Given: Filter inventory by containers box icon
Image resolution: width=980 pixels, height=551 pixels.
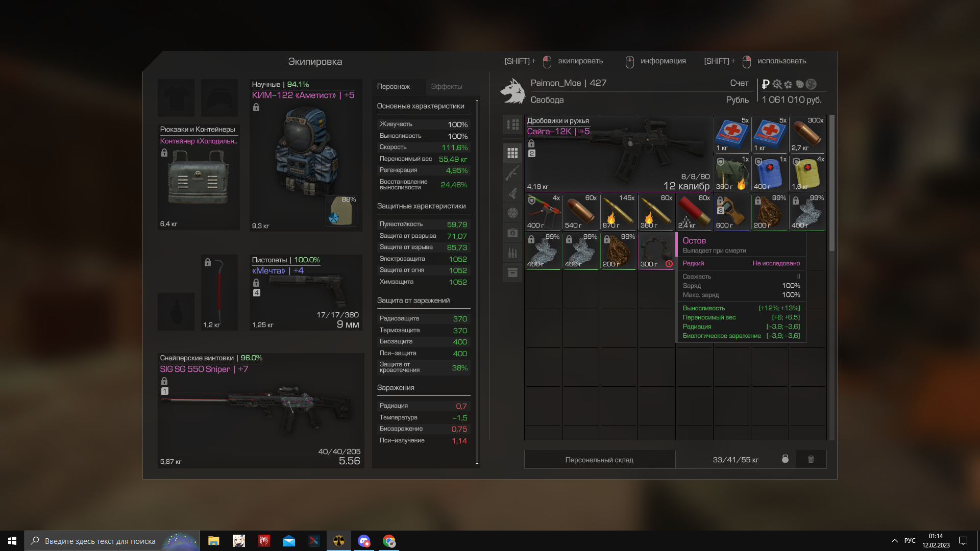Looking at the screenshot, I should pos(512,272).
